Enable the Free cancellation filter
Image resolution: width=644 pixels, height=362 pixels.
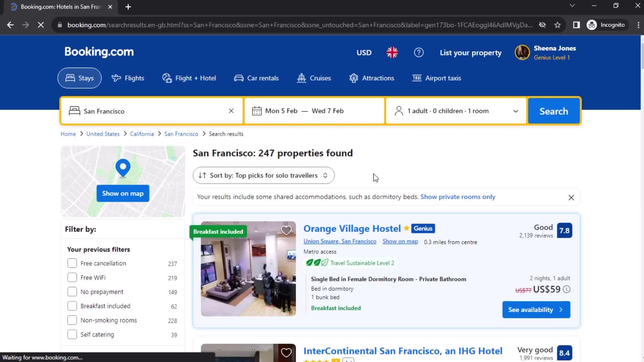[x=72, y=263]
